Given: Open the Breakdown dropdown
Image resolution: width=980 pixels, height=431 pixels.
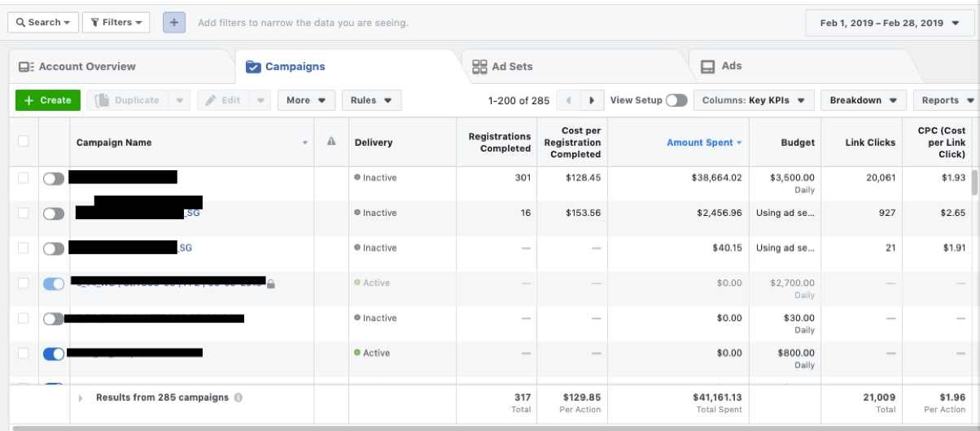Looking at the screenshot, I should pyautogui.click(x=863, y=100).
